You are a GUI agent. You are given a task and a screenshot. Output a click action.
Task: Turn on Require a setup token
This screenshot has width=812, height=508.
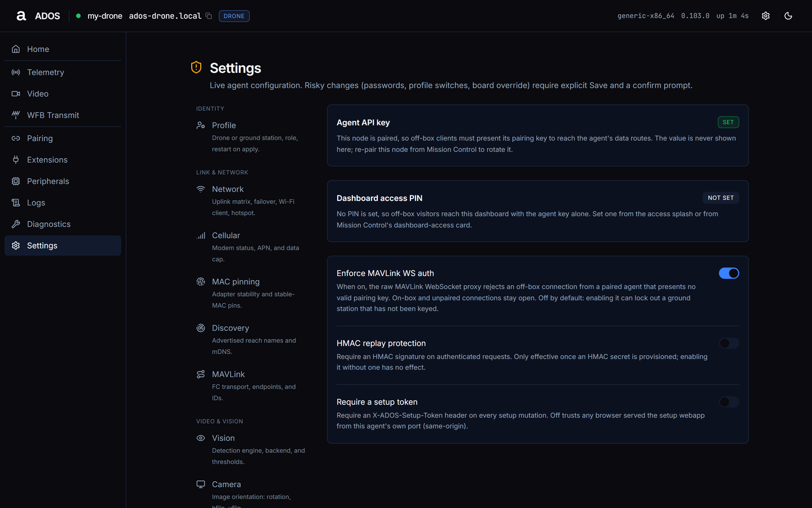729,402
